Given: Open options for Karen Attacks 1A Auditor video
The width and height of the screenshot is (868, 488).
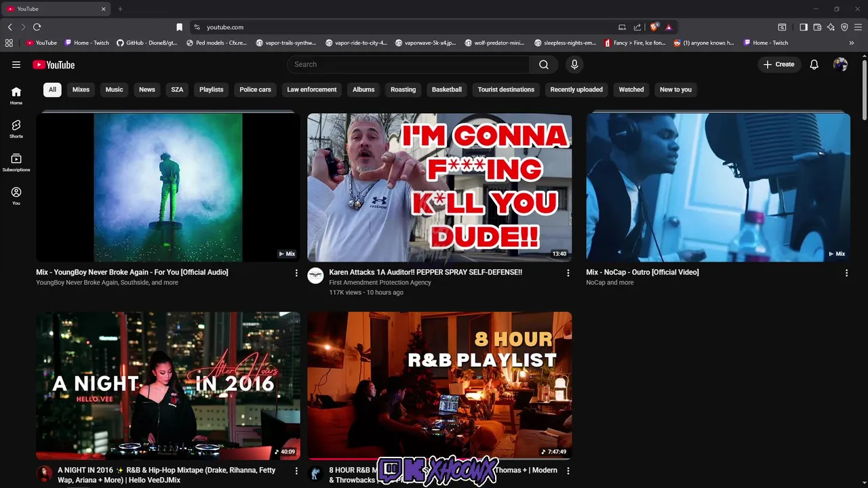Looking at the screenshot, I should pos(568,273).
